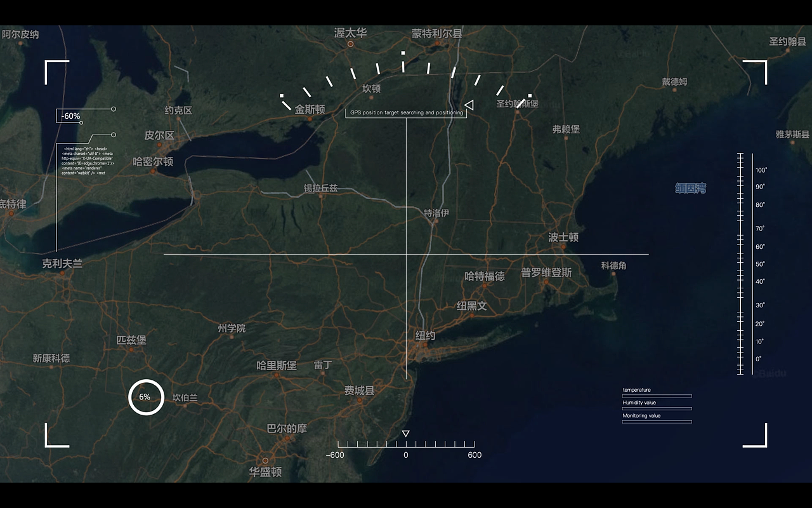Click the 0° mark on vertical scale
This screenshot has height=508, width=812.
tap(759, 359)
